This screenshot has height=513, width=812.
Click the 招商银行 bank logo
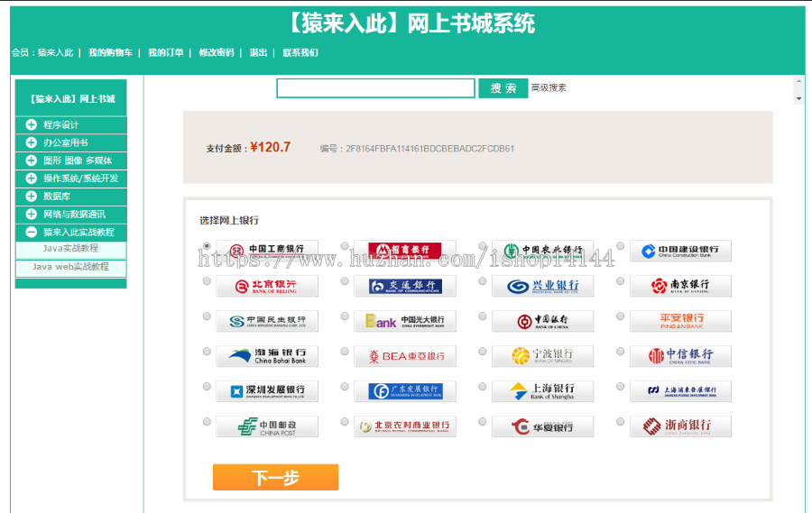[x=405, y=251]
